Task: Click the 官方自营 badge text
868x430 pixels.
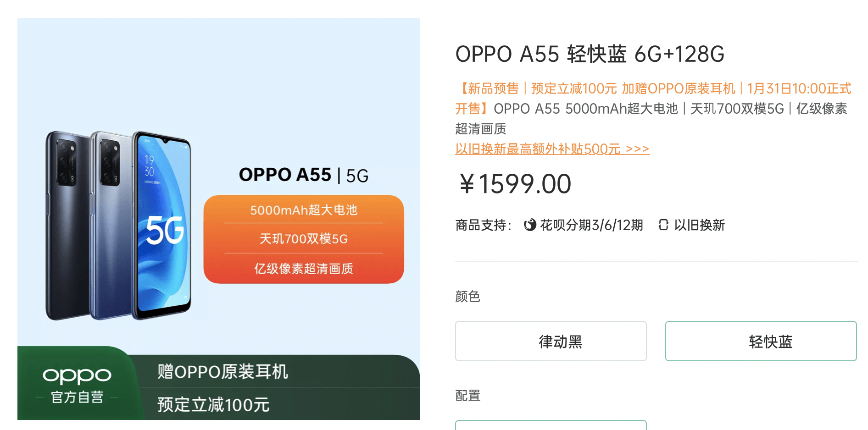Action: point(77,397)
